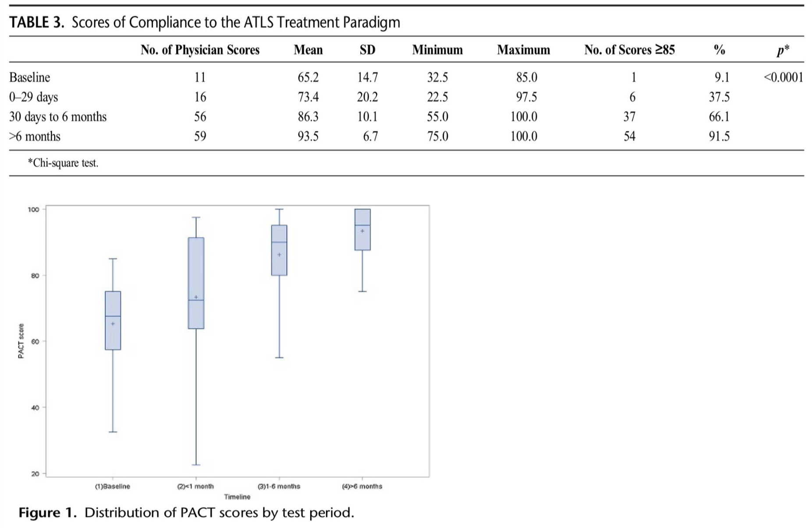
Task: Click the "0–29 days" row label
Action: coord(33,97)
